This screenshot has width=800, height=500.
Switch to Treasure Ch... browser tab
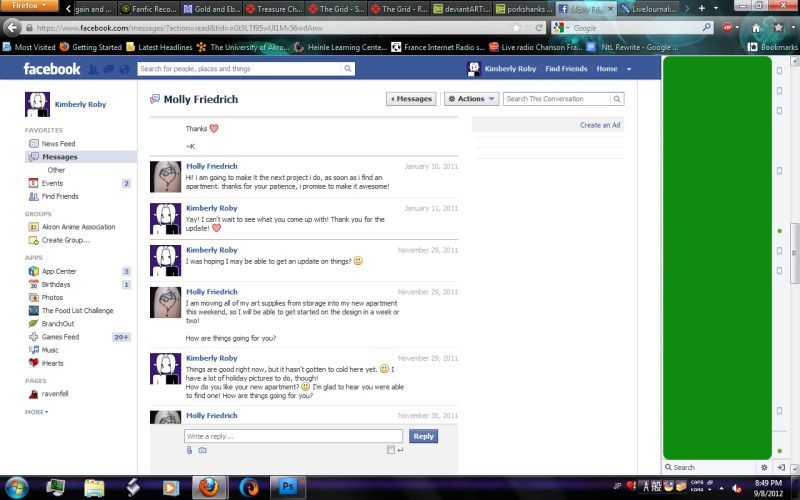273,9
